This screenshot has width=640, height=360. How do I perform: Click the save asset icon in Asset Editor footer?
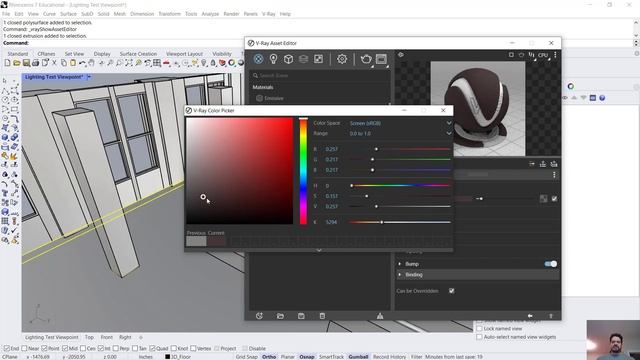click(301, 316)
